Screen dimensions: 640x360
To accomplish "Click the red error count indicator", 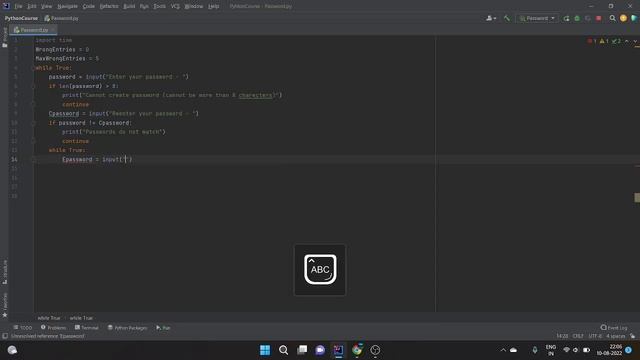I will click(592, 41).
